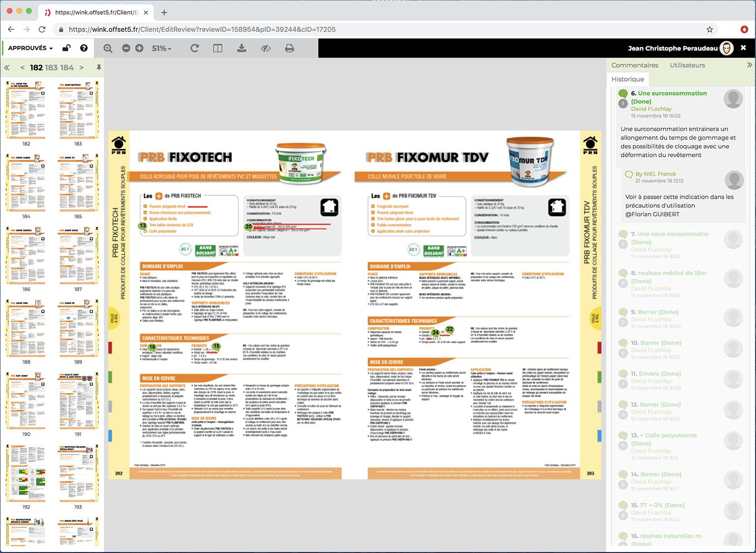This screenshot has width=756, height=553.
Task: Reload the page in the browser
Action: (x=42, y=29)
